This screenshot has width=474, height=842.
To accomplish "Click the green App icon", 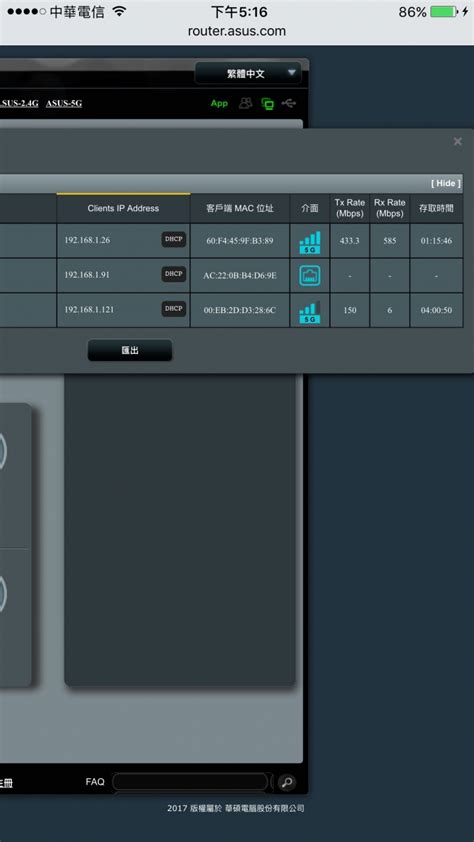I will (219, 104).
